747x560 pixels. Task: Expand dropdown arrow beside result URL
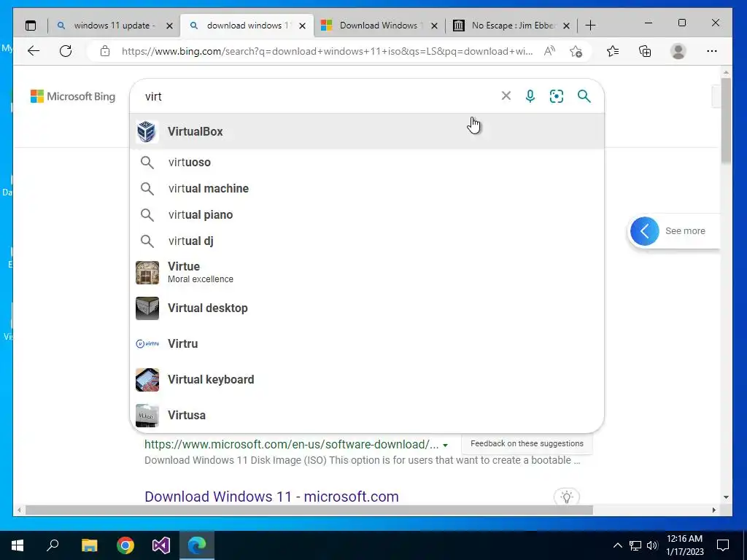point(446,446)
